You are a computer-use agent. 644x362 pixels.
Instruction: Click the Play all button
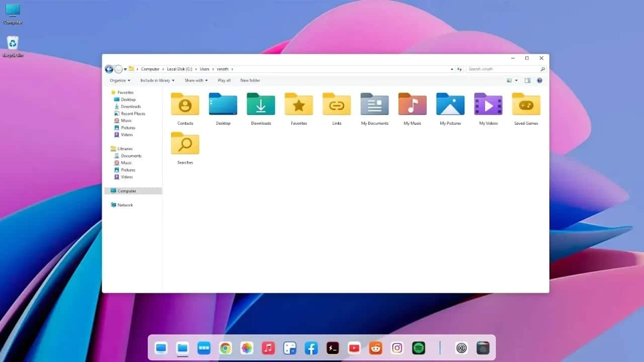224,80
